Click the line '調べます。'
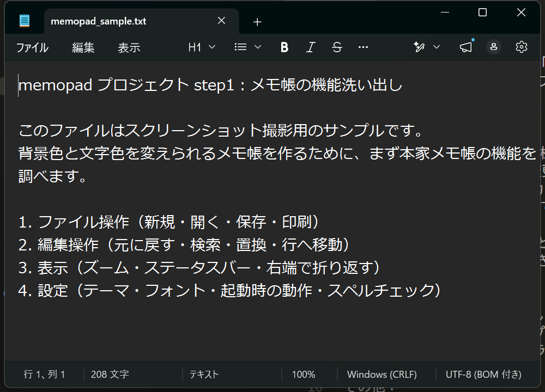The image size is (545, 392). pyautogui.click(x=53, y=176)
